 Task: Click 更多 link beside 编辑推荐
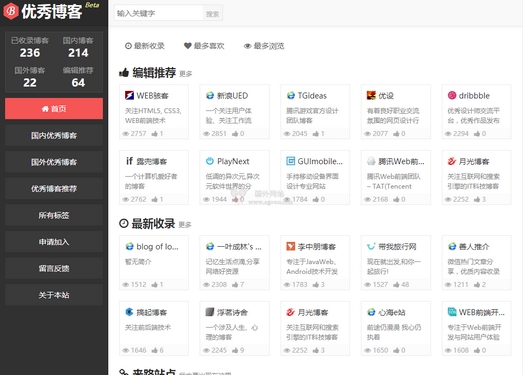(x=185, y=74)
